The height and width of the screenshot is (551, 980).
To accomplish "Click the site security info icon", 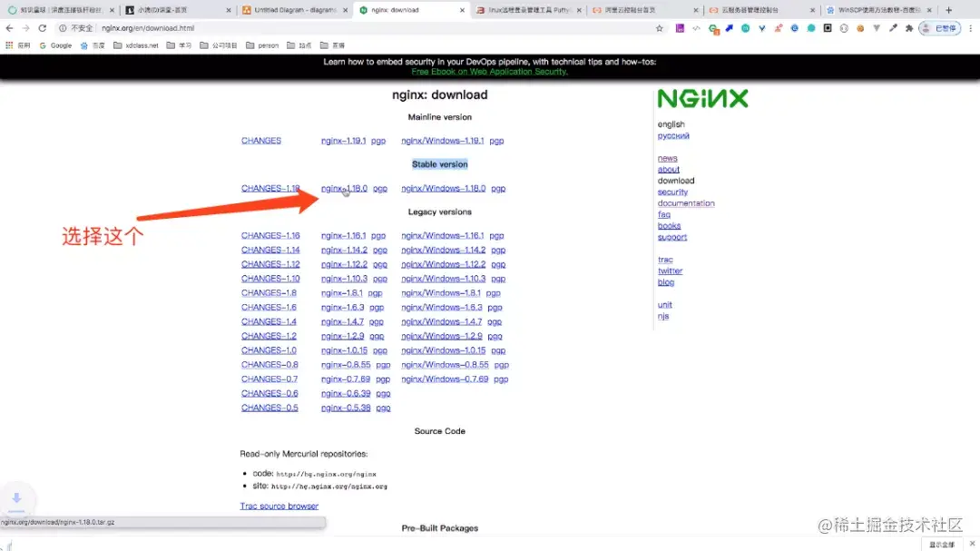I will pos(63,28).
